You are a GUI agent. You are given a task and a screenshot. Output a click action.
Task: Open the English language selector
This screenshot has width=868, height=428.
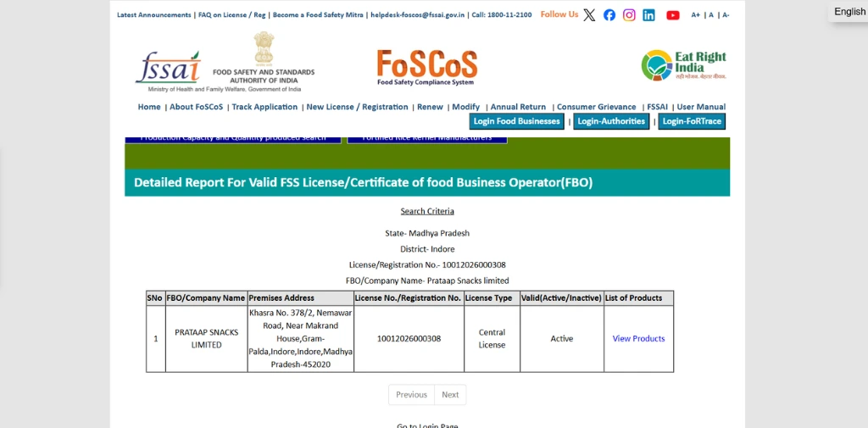click(849, 12)
